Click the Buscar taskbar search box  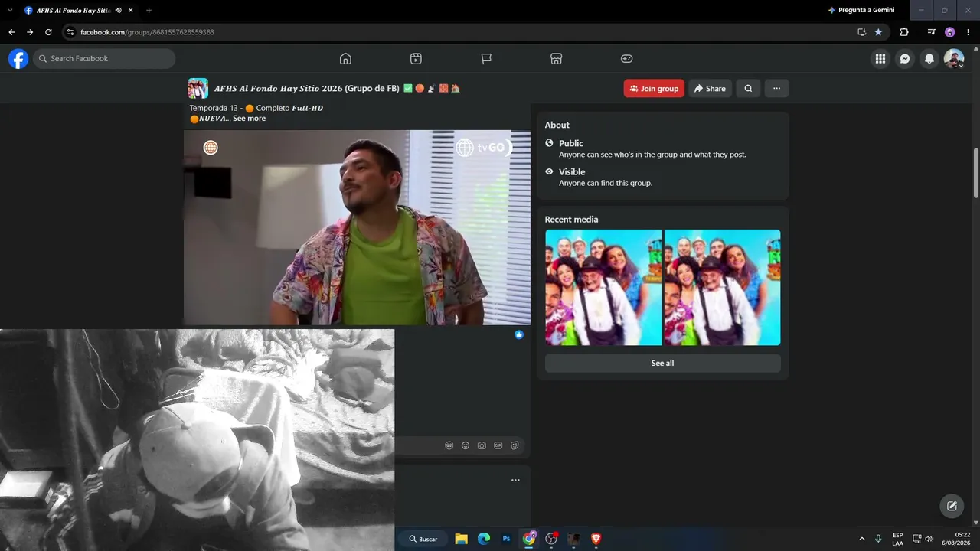tap(423, 539)
